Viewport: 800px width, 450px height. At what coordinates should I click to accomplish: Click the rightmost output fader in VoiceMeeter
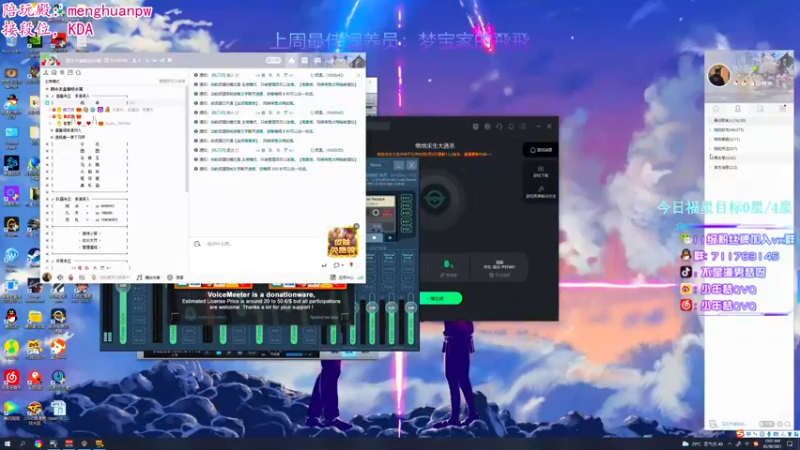tap(410, 319)
